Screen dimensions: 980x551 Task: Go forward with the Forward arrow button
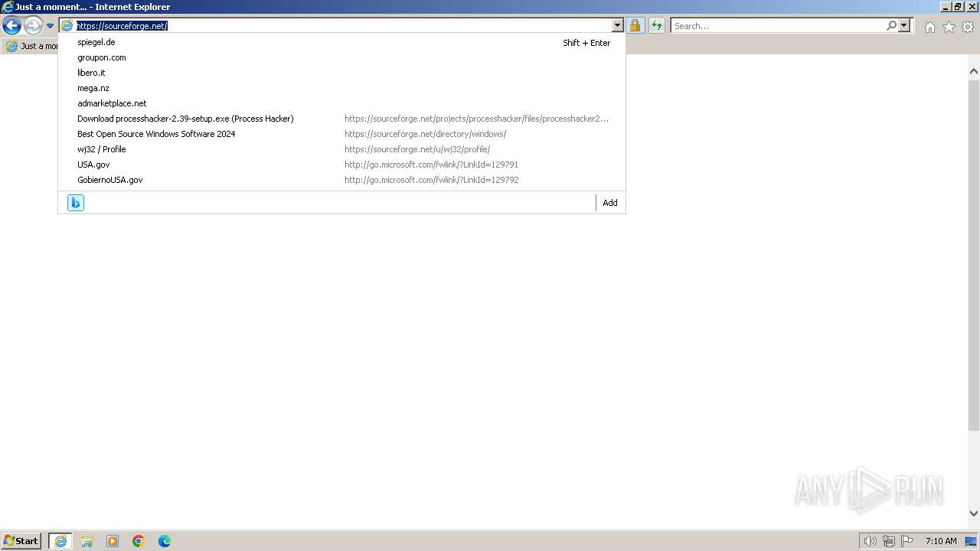33,26
